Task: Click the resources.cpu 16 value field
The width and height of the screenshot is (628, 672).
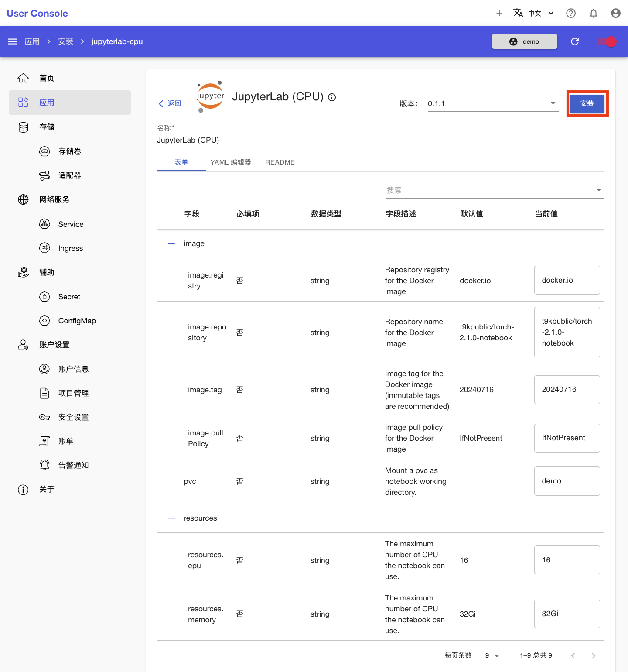Action: pyautogui.click(x=567, y=560)
